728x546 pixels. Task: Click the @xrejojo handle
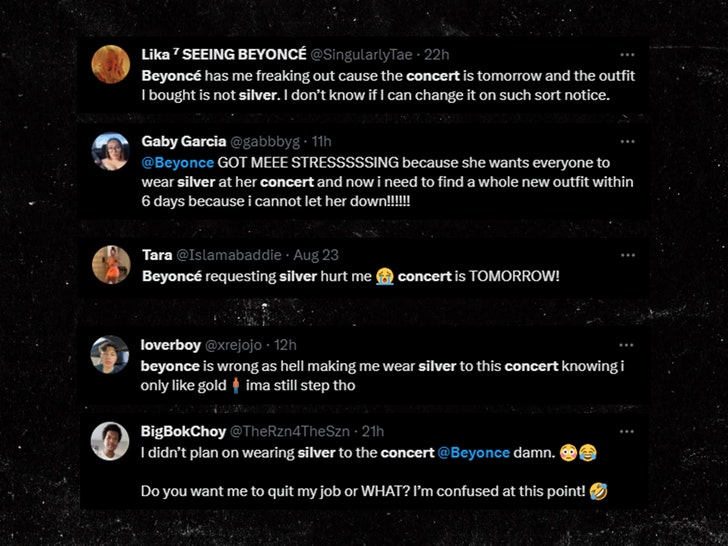point(238,345)
